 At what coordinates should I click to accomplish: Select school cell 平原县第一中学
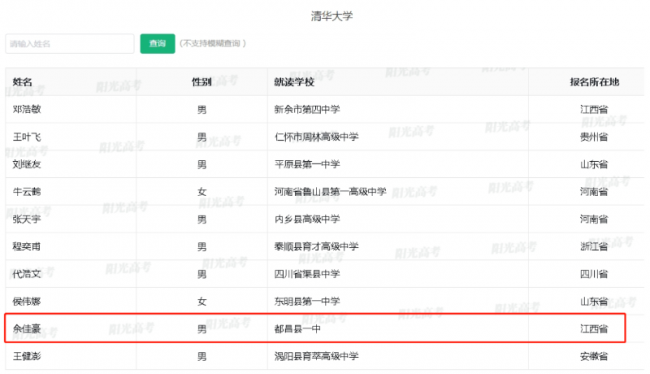pos(307,164)
